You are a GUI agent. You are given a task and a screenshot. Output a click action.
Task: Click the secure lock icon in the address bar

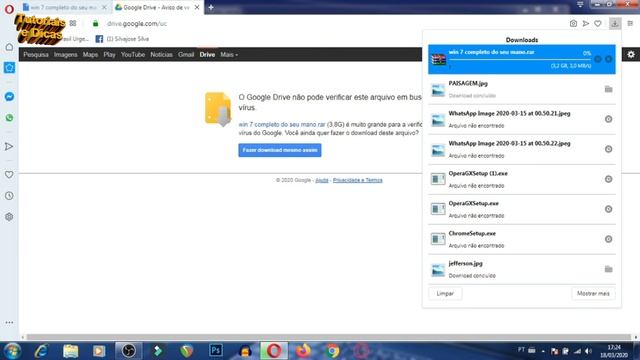point(96,24)
